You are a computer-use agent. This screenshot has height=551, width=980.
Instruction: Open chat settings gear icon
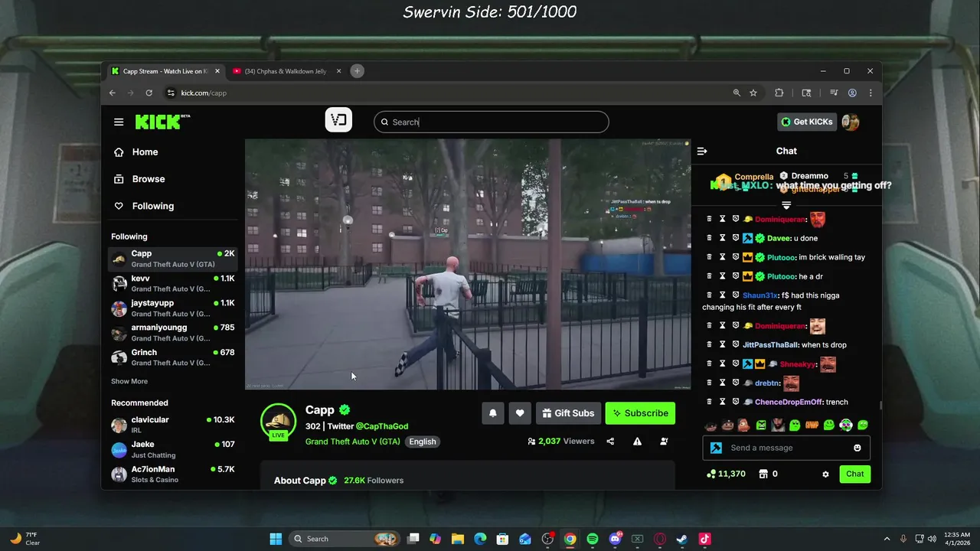(825, 474)
